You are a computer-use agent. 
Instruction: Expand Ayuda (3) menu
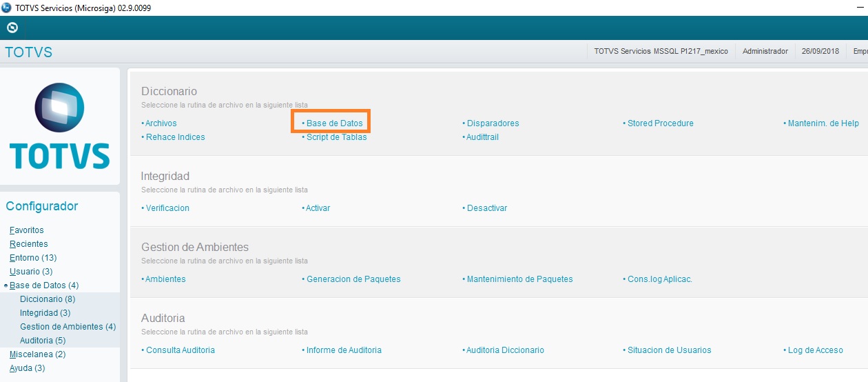(28, 368)
